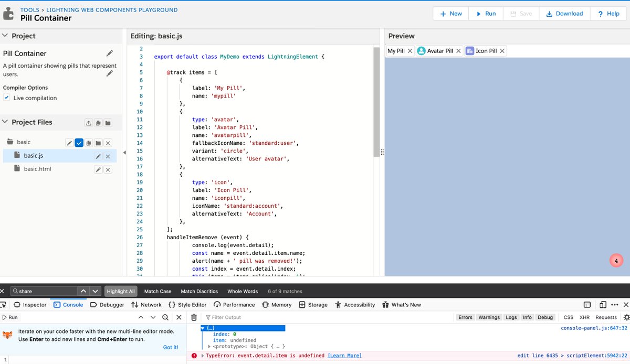Screen dimensions: 630x364
Task: Open the Memory tab
Action: click(x=277, y=305)
